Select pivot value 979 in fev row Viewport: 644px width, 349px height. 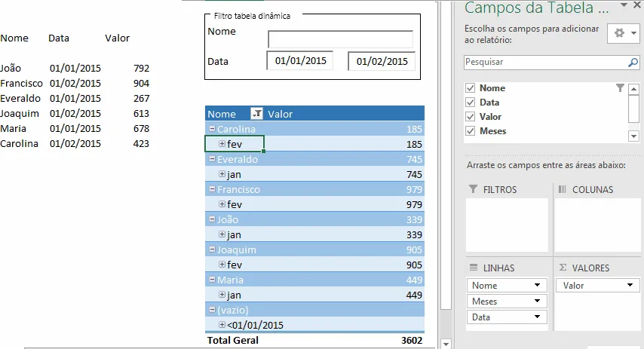(414, 204)
